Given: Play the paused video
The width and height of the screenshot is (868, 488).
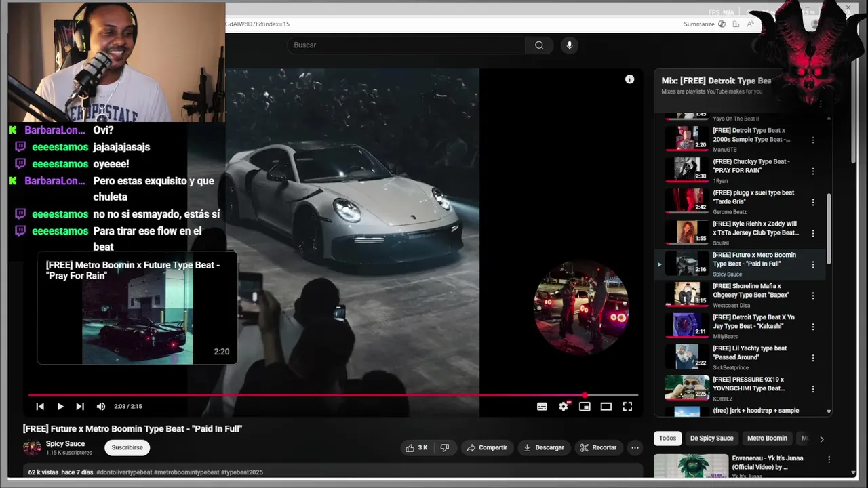Looking at the screenshot, I should [x=60, y=406].
